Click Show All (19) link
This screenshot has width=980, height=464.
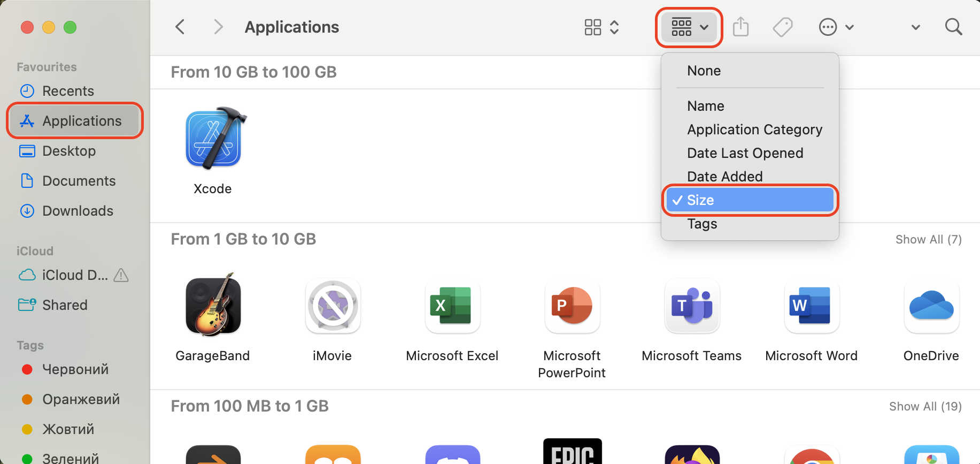coord(925,406)
